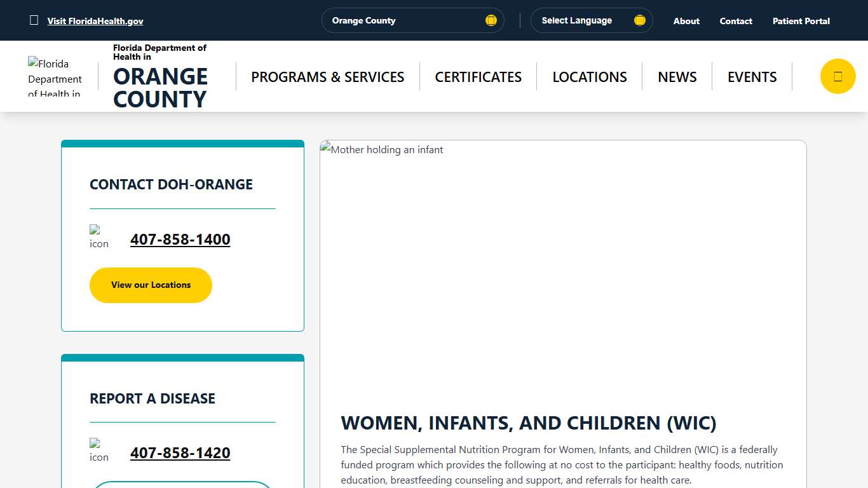The height and width of the screenshot is (488, 868).
Task: Click the Contact link in the header
Action: 735,20
